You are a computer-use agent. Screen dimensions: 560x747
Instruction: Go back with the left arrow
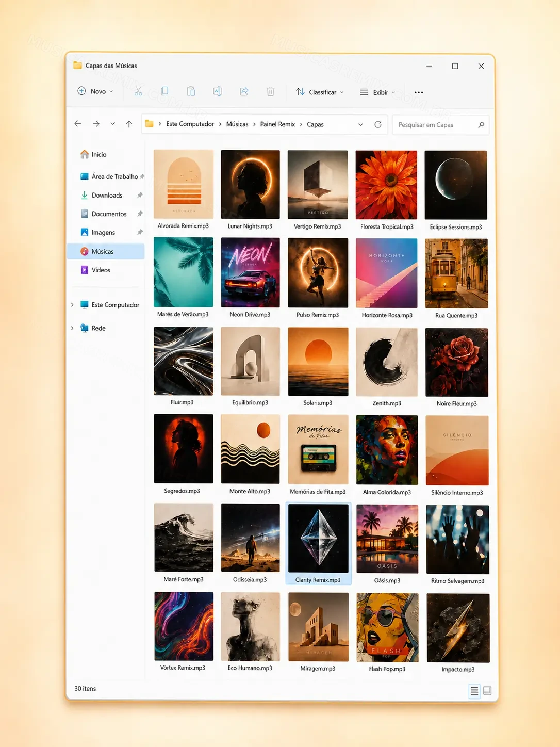coord(78,124)
